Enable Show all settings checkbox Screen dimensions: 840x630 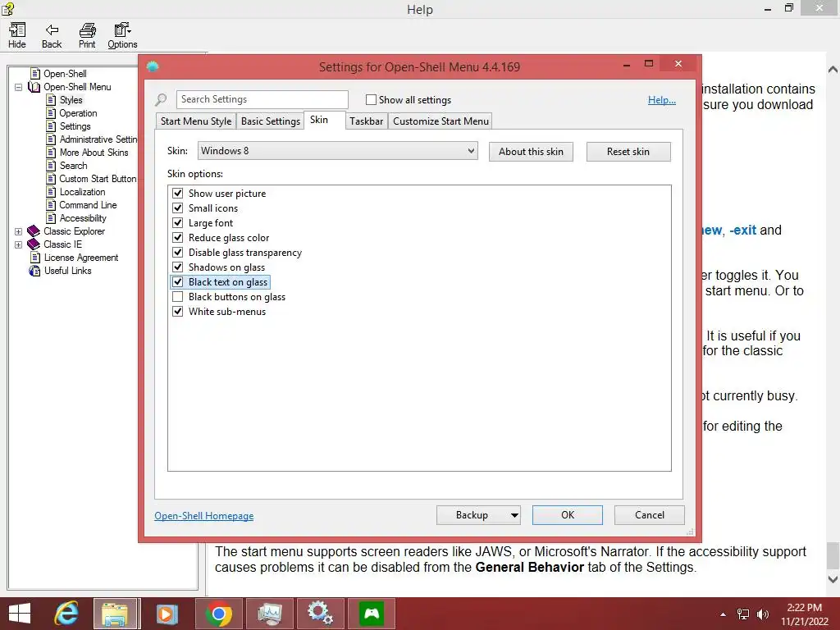(371, 99)
